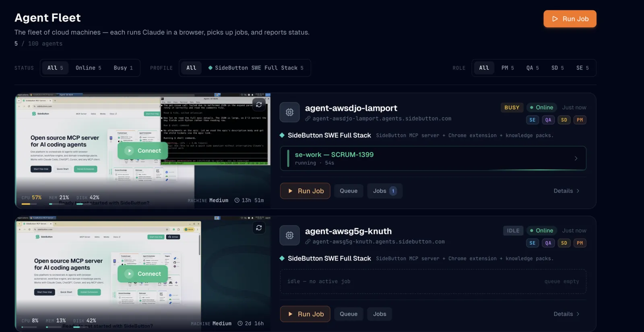
Task: Filter agents by PM role
Action: point(508,68)
